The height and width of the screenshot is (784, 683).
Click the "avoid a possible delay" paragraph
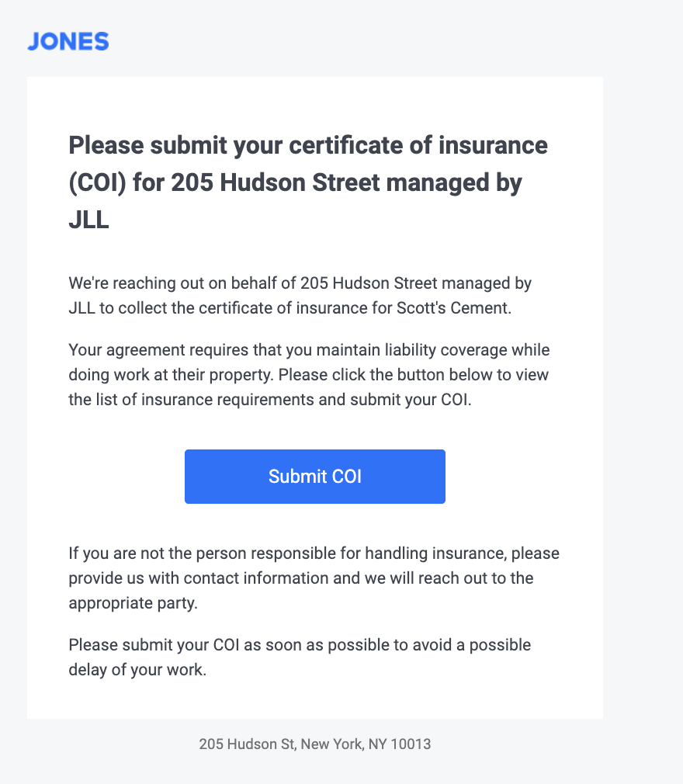[x=300, y=657]
